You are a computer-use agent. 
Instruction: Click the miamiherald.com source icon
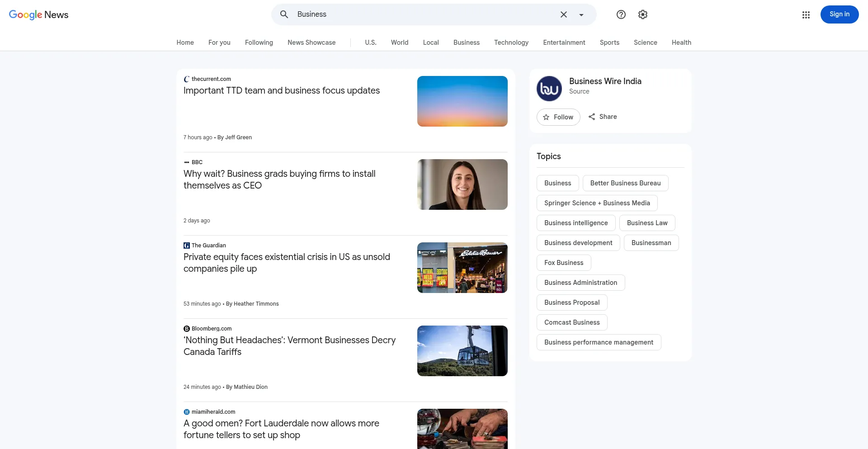(x=187, y=412)
